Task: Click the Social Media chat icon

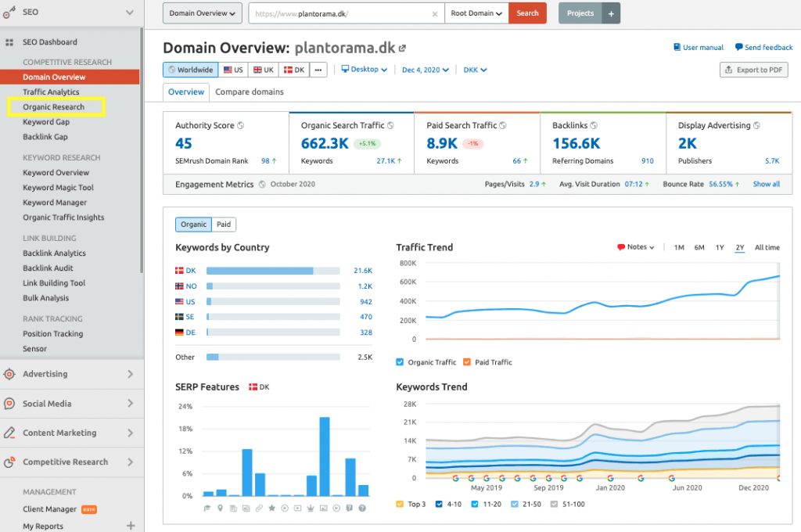Action: 9,404
